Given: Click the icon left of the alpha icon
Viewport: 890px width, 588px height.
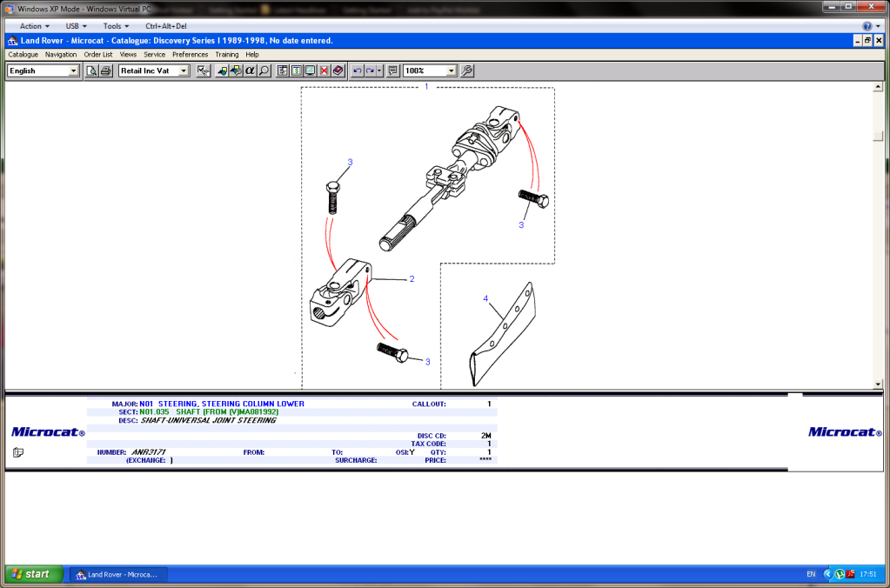Looking at the screenshot, I should 236,71.
